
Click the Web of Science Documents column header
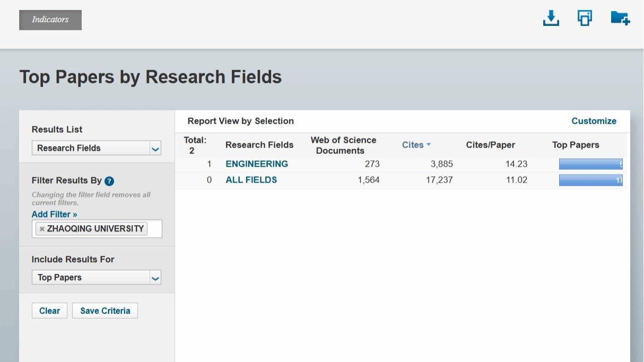coord(343,145)
